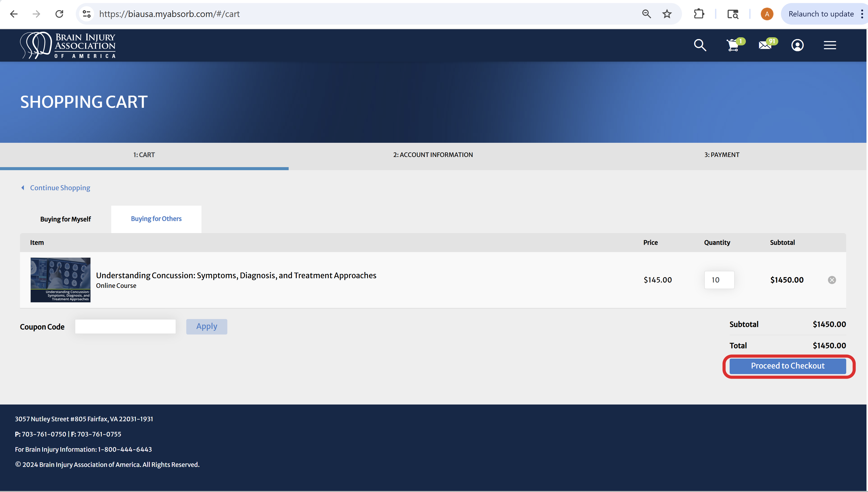Go back using browser back arrow
Viewport: 868px width, 492px height.
[x=14, y=14]
